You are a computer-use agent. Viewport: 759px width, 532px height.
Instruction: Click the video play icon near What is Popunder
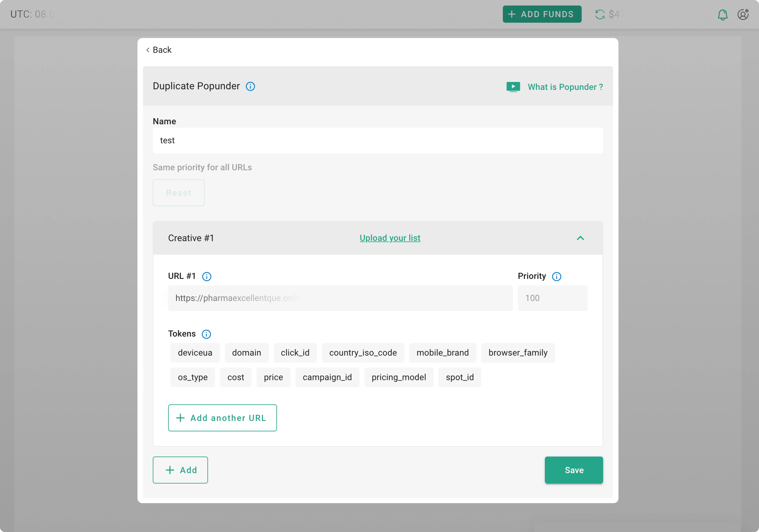(513, 87)
